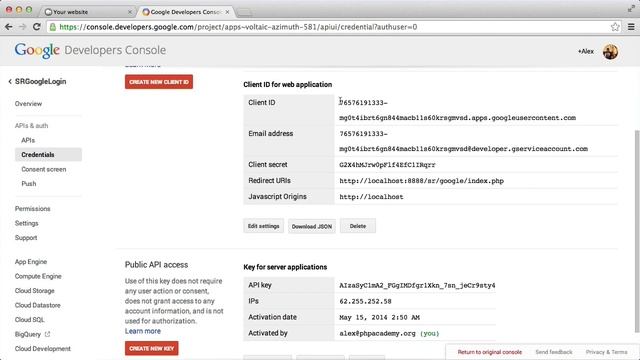
Task: Click the Javascript Origins value http://localhost
Action: [x=371, y=197]
